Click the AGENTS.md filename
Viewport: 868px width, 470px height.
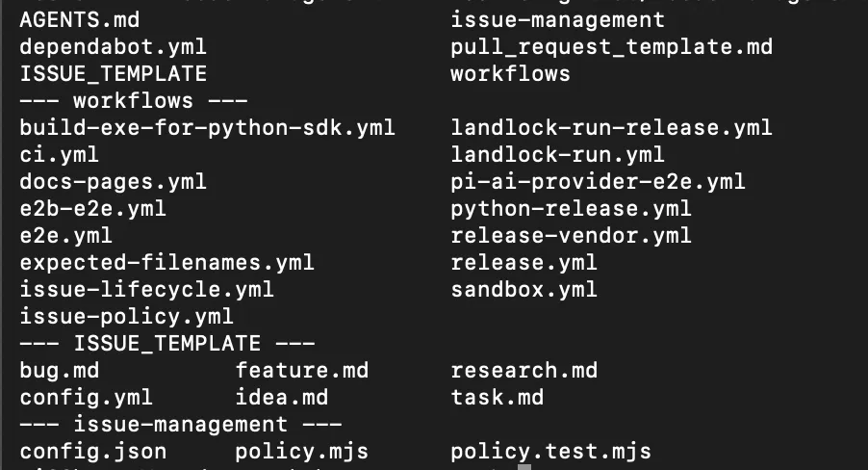pyautogui.click(x=80, y=20)
